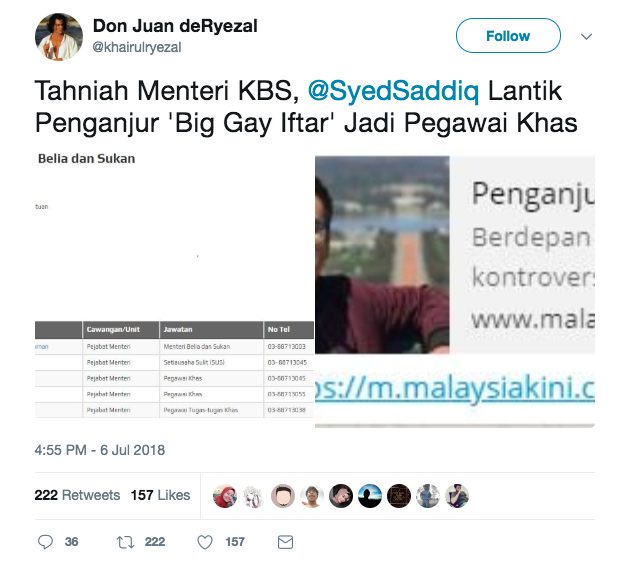The height and width of the screenshot is (568, 628).
Task: View the list of 157 Likes
Action: (x=160, y=495)
